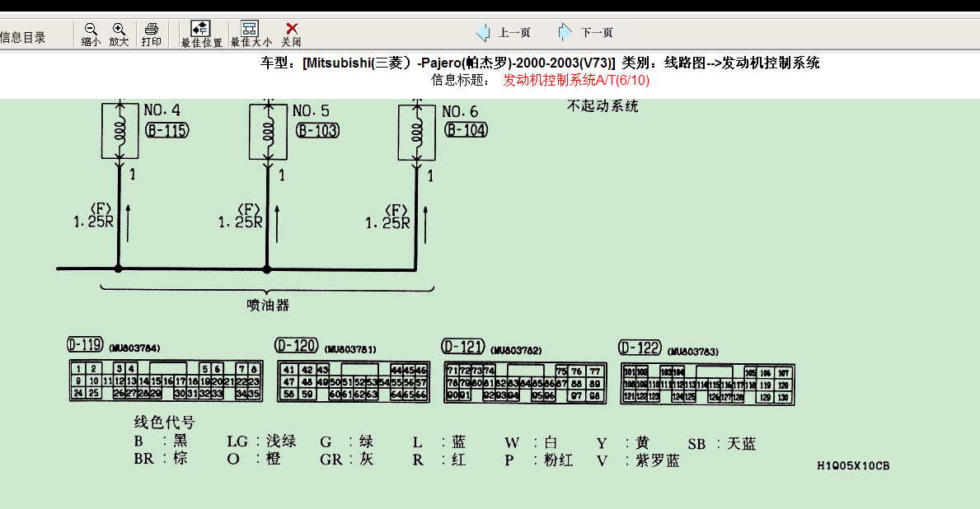Click the V 紫罗蓝 color code entry
The height and width of the screenshot is (509, 980).
(638, 461)
